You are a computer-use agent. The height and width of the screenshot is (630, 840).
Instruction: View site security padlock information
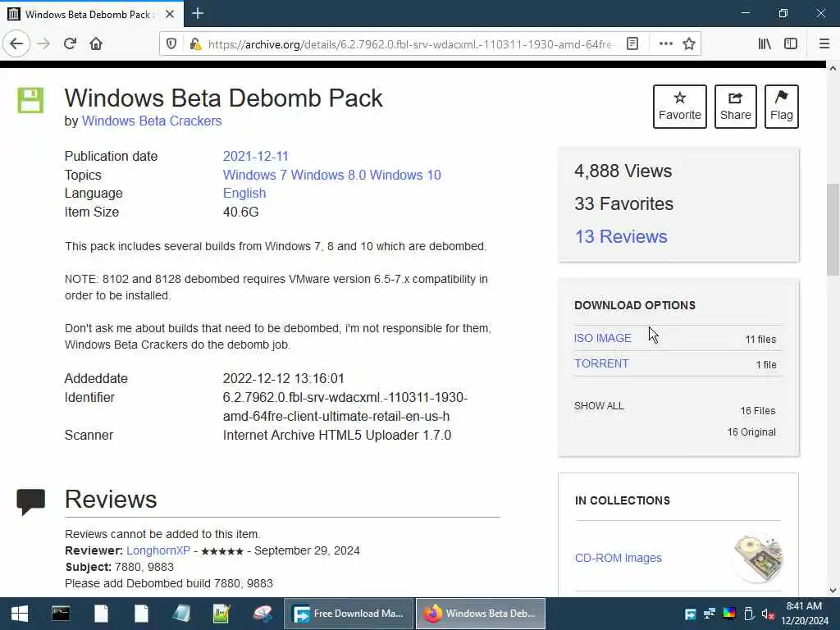(x=195, y=44)
